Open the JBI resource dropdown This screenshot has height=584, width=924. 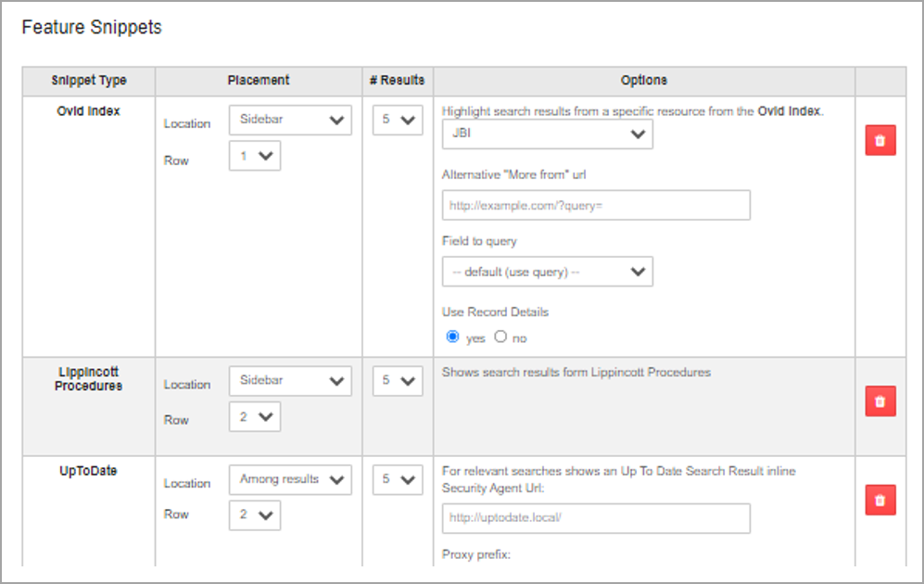click(548, 134)
